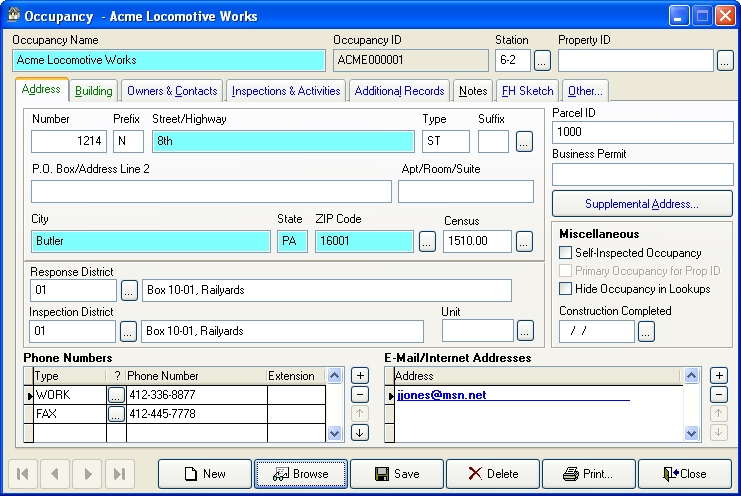
Task: Click the street Number field with 1214
Action: click(69, 141)
